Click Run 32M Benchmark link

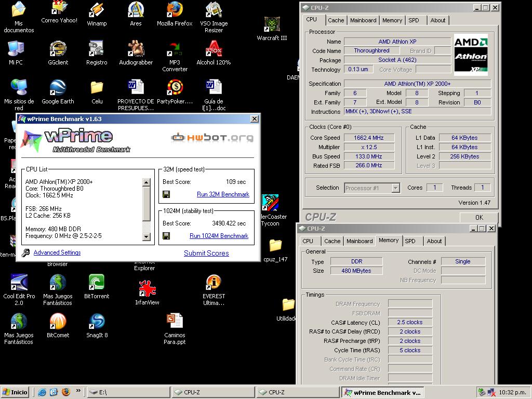[223, 194]
